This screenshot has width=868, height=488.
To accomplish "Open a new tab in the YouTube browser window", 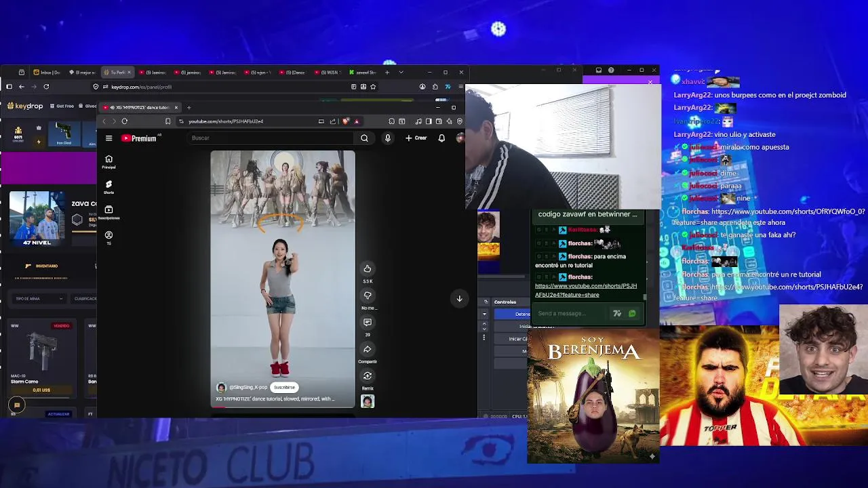I will click(x=189, y=108).
